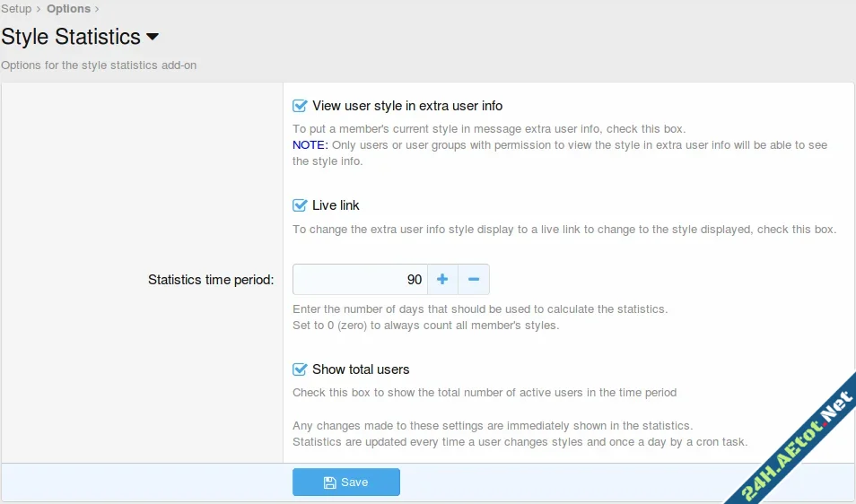
Task: Click the floppy disk icon on Save
Action: point(329,482)
